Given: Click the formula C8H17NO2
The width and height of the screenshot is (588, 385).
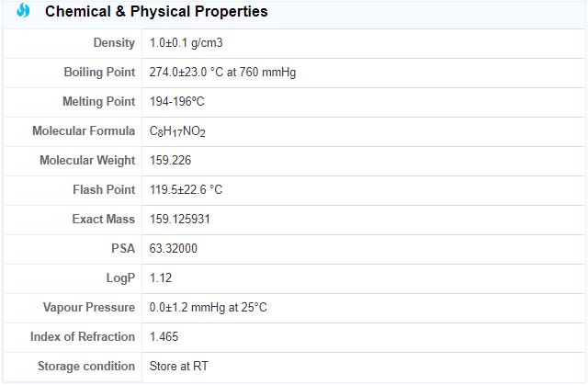Looking at the screenshot, I should click(177, 131).
